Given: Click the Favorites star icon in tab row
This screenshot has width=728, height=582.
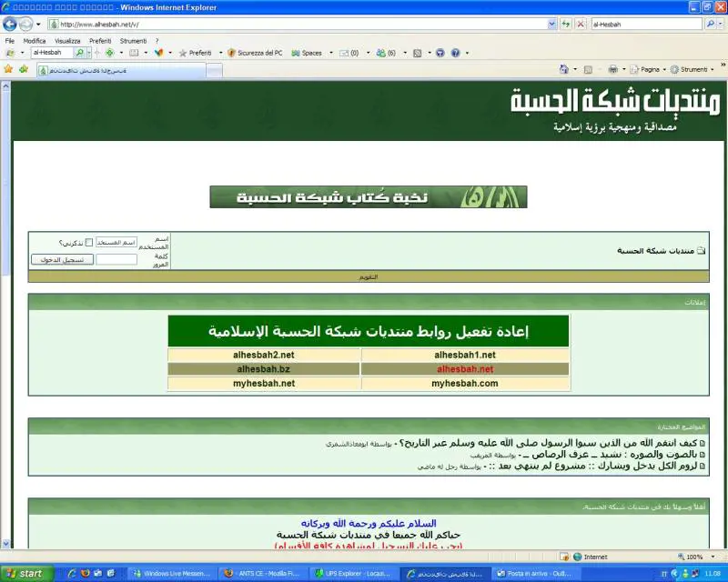Looking at the screenshot, I should (8, 69).
